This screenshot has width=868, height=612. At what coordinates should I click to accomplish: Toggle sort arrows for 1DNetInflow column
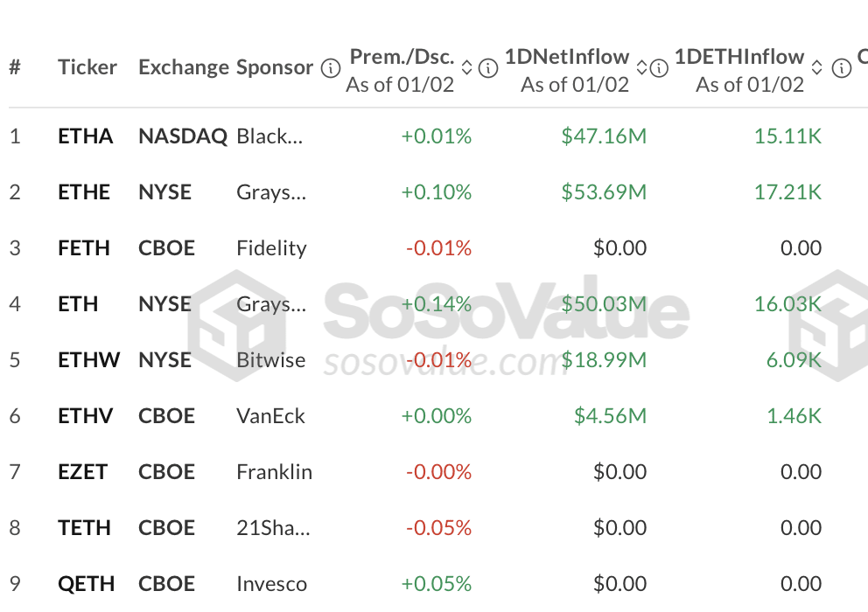click(x=642, y=67)
